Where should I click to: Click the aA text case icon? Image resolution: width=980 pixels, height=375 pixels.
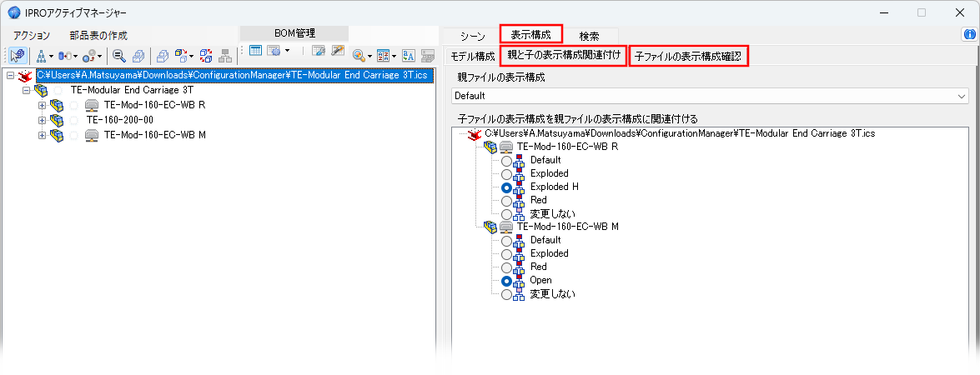click(x=409, y=56)
